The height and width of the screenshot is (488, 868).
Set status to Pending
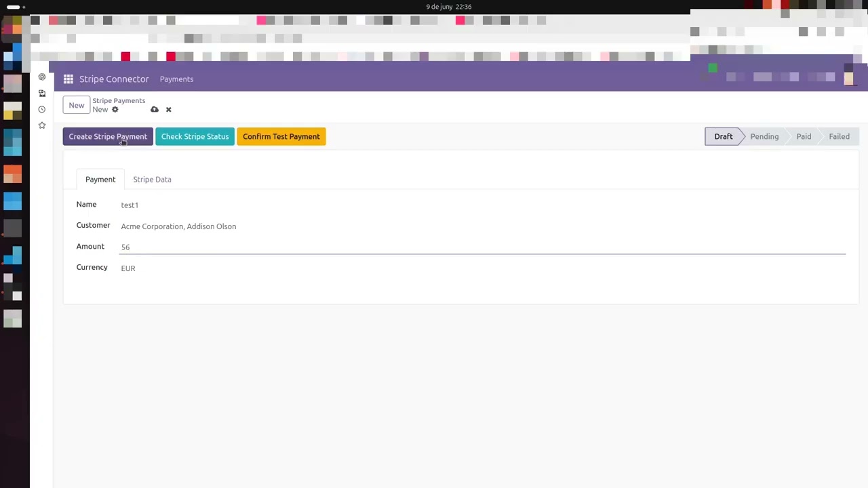pyautogui.click(x=764, y=136)
